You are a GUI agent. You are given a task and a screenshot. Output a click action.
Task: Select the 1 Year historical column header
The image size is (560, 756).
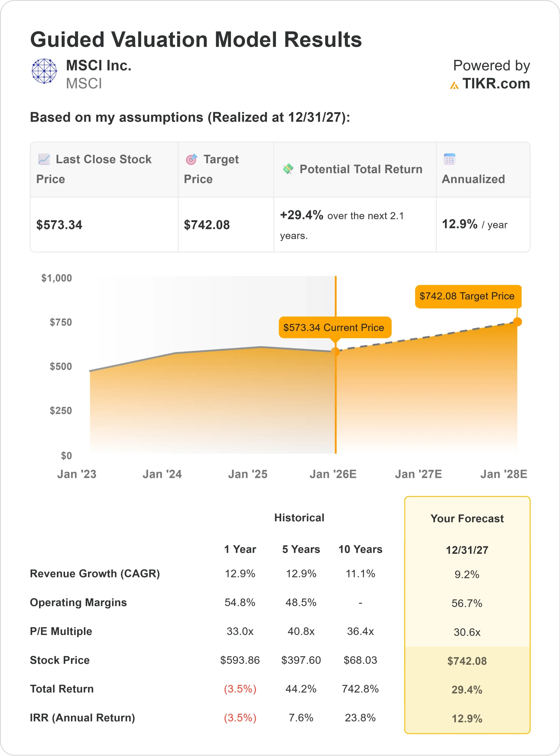click(x=240, y=549)
